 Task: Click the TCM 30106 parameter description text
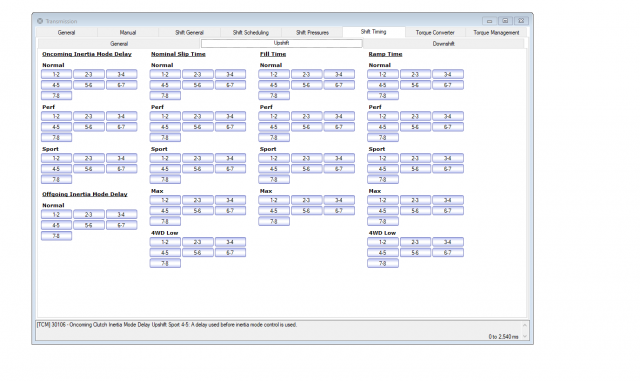167,325
